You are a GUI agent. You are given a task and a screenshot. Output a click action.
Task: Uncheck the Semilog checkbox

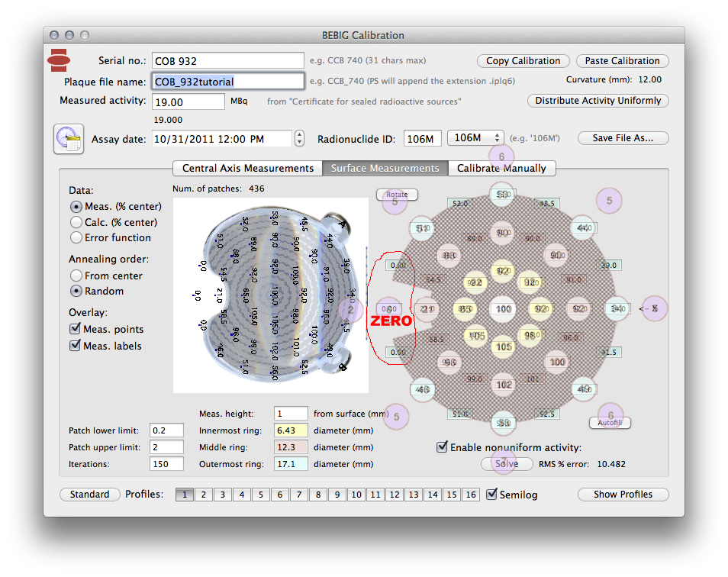coord(492,495)
